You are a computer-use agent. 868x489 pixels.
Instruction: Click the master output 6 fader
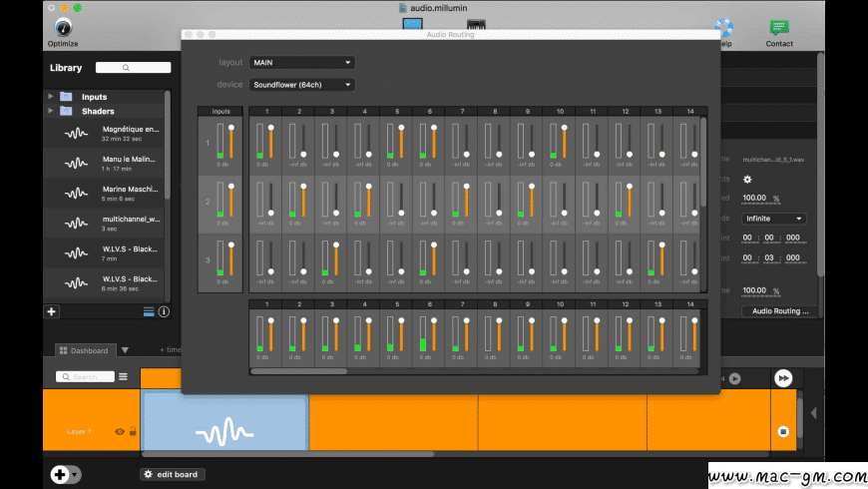point(434,335)
